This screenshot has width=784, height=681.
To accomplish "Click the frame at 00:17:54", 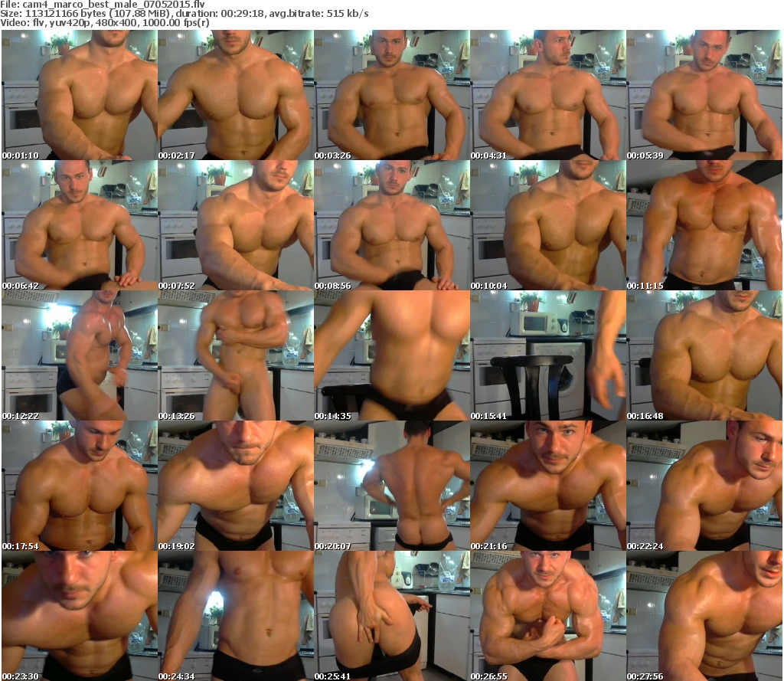I will pos(80,486).
